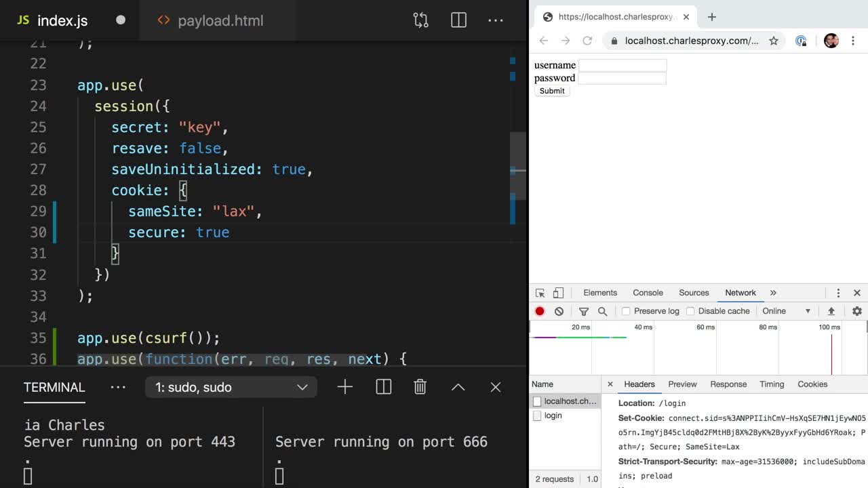Viewport: 868px width, 488px height.
Task: Kill the terminal using the trash icon
Action: point(420,386)
